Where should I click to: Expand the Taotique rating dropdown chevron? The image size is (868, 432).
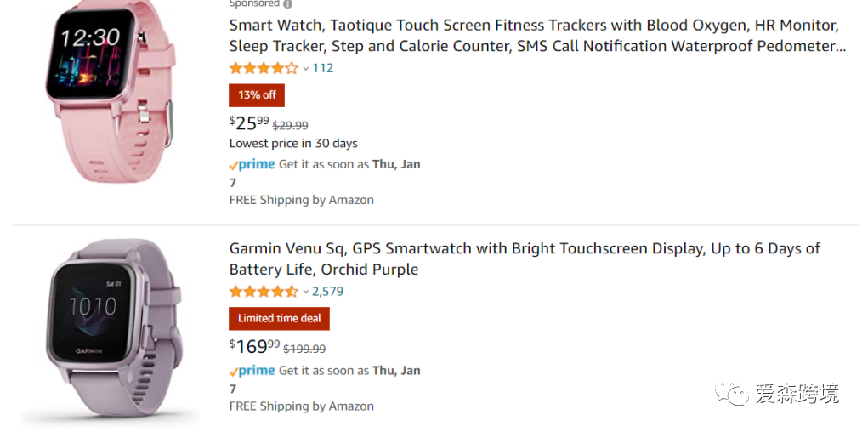[306, 69]
